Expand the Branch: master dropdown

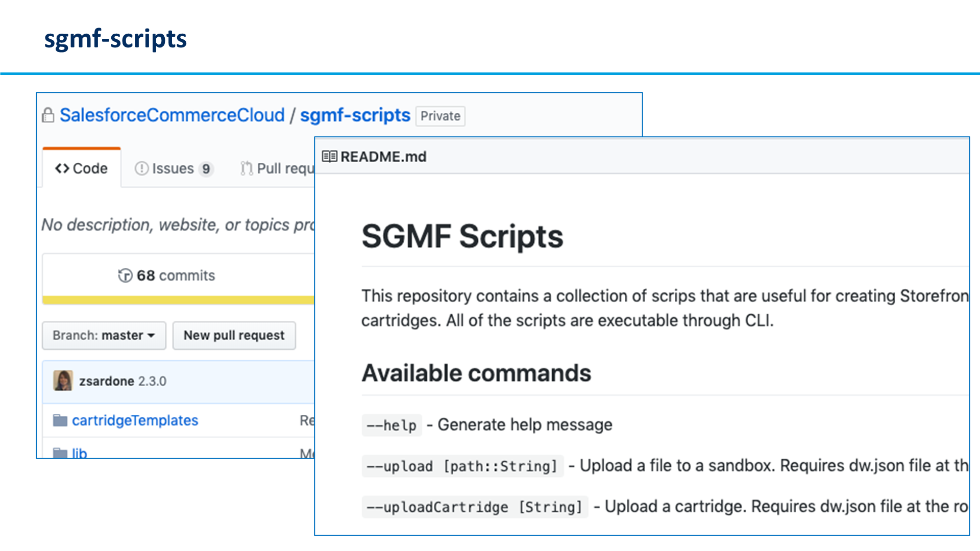click(104, 336)
